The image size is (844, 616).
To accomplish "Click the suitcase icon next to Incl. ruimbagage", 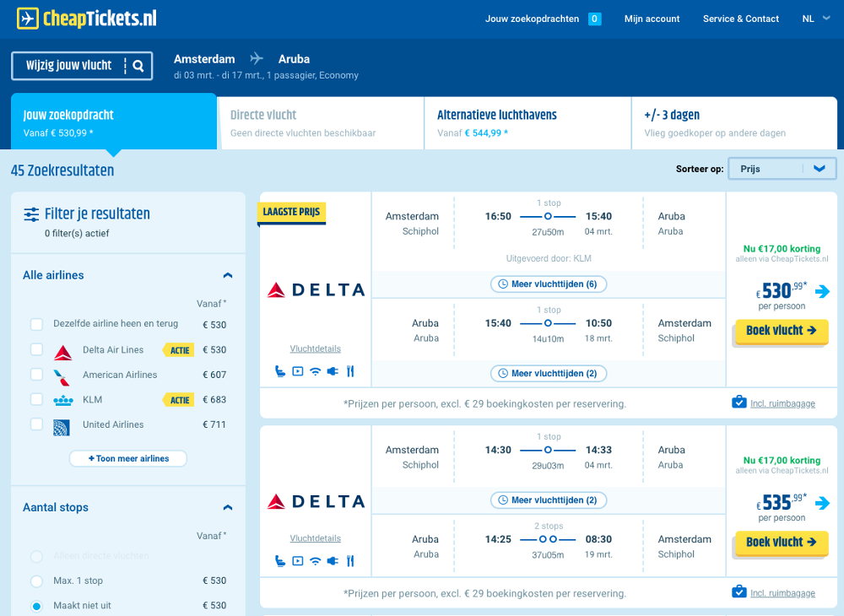I will pos(741,403).
